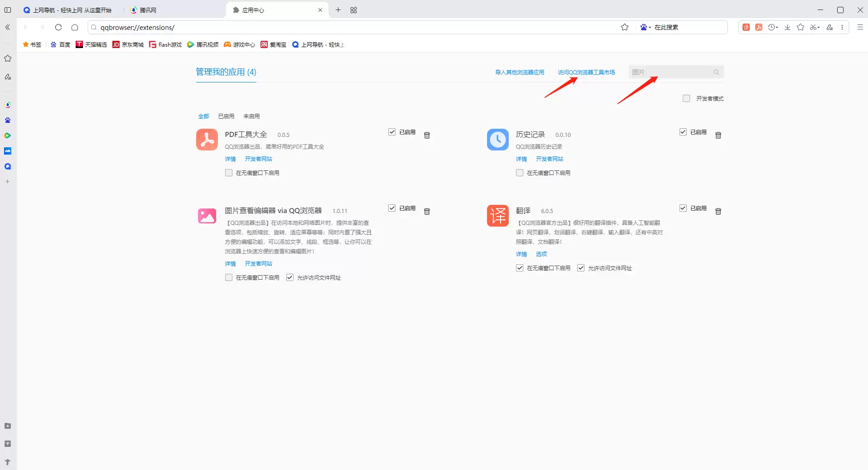The width and height of the screenshot is (868, 470).
Task: Open the blue image sidebar icon
Action: click(8, 151)
